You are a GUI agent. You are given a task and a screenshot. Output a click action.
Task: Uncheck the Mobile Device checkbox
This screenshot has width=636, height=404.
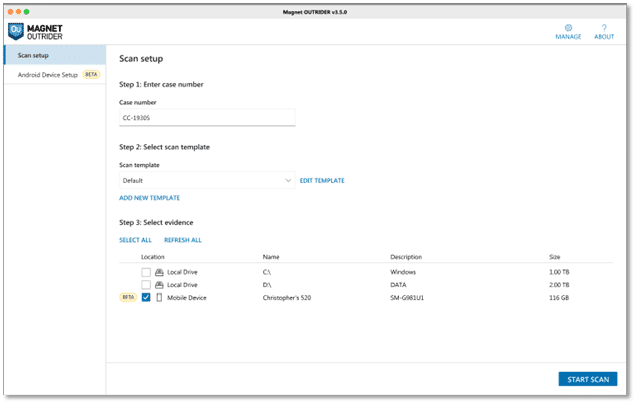[146, 298]
